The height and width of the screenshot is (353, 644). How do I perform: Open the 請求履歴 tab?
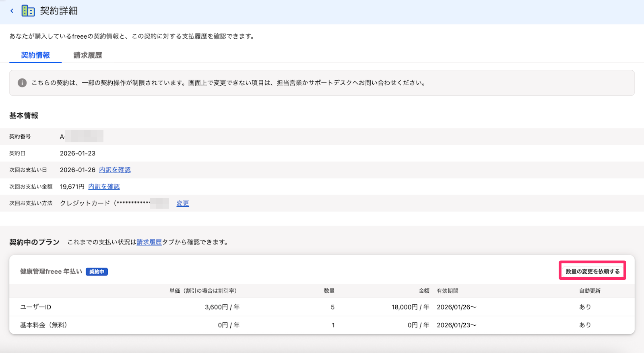[x=88, y=55]
